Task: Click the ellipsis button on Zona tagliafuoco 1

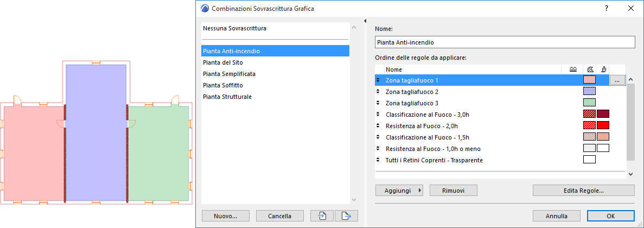Action: [617, 80]
